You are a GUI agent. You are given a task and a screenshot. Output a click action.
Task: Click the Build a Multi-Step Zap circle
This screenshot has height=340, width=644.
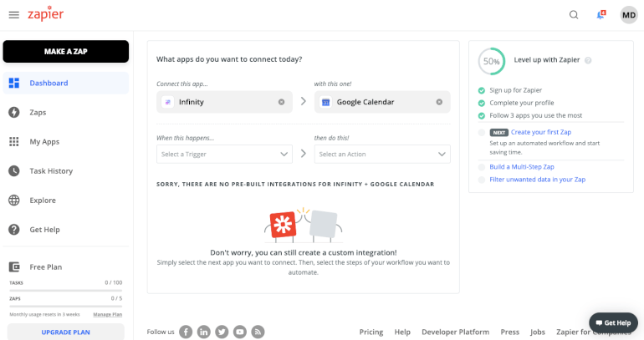click(x=482, y=167)
